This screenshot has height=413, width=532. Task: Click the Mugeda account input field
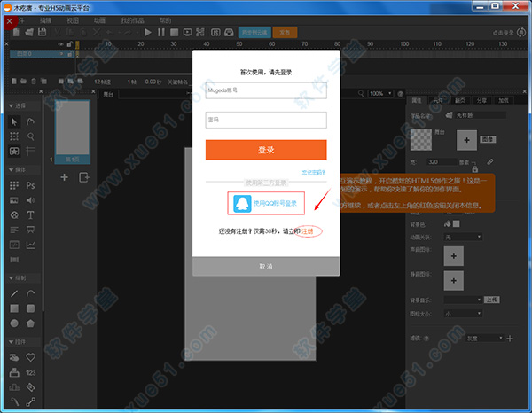click(266, 90)
